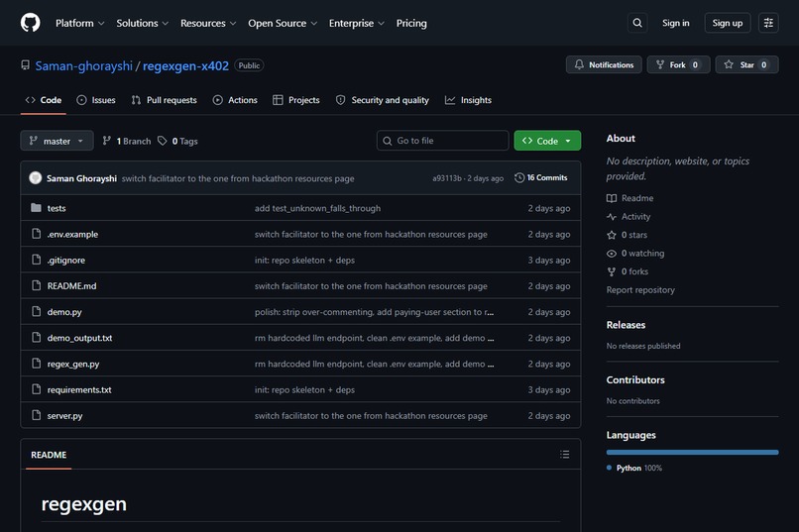Click the Sign up button
799x532 pixels.
[x=728, y=23]
